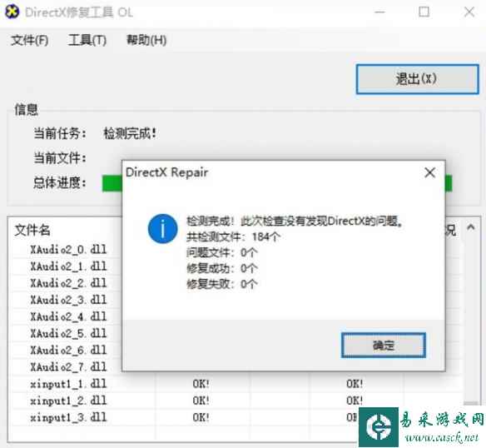Maximize the DirectX repair tool window

click(424, 12)
